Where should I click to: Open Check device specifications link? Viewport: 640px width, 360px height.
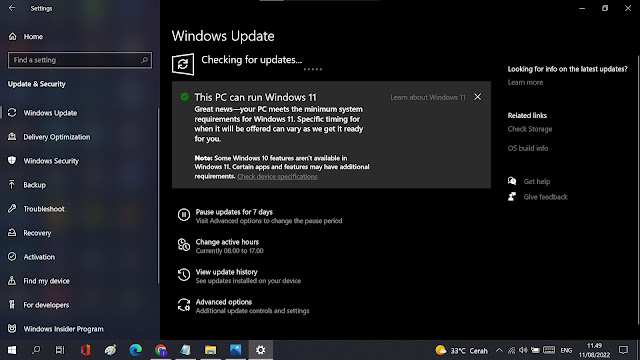[277, 177]
